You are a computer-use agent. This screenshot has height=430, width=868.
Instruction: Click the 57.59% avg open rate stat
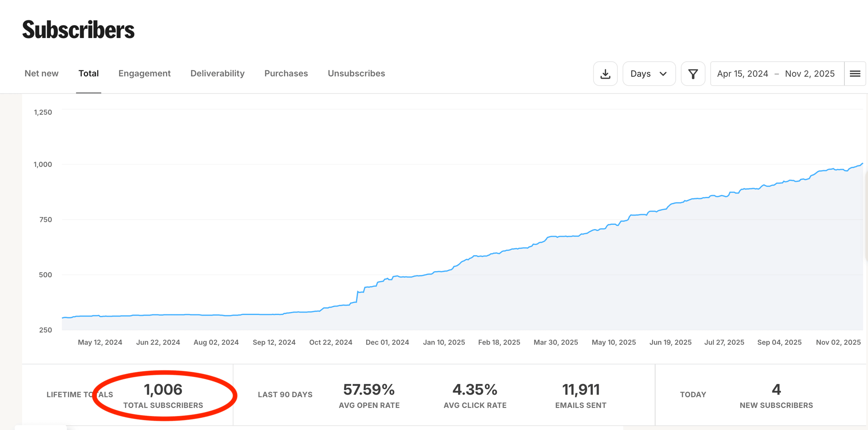click(369, 390)
